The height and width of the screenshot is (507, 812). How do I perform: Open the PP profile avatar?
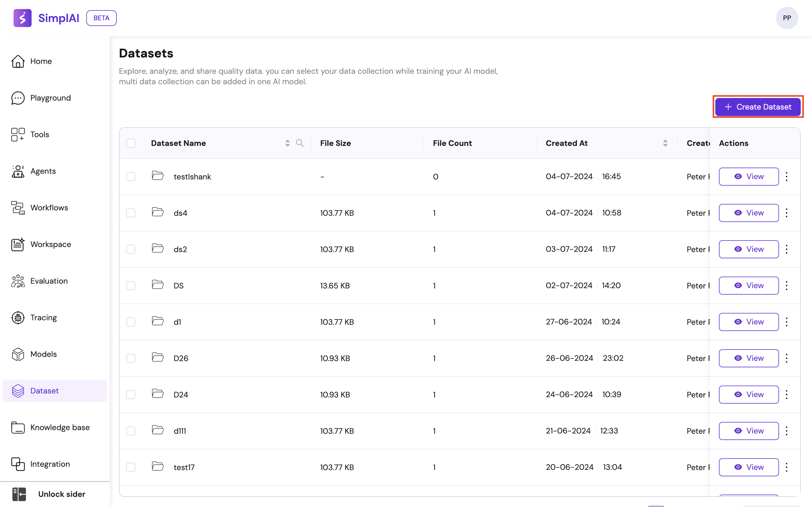(x=787, y=18)
